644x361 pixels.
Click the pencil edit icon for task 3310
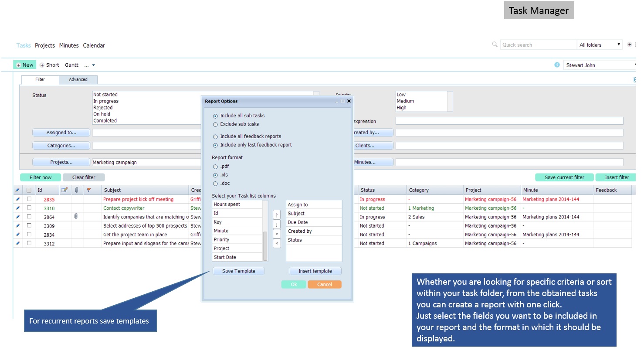18,208
